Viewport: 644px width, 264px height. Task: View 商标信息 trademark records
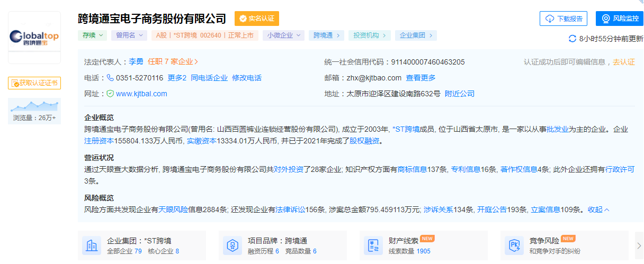pyautogui.click(x=412, y=169)
